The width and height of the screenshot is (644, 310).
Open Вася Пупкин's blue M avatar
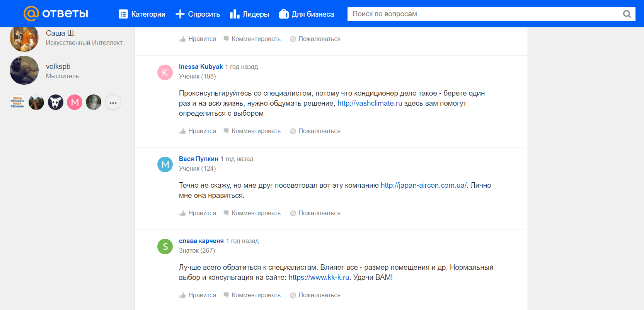click(x=165, y=164)
